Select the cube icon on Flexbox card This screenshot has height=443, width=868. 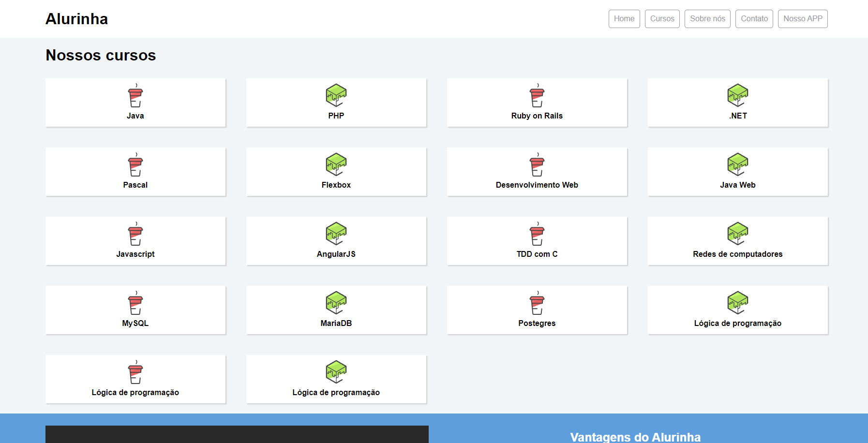336,164
